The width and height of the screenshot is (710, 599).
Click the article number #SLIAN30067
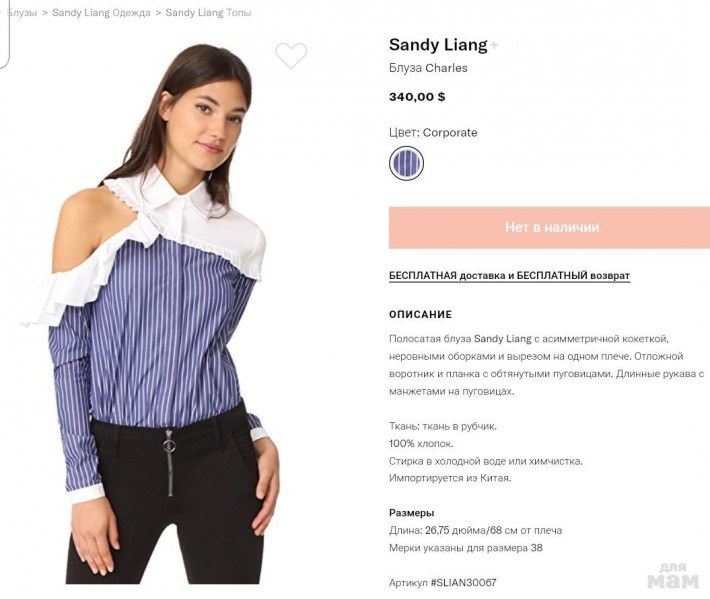[463, 583]
